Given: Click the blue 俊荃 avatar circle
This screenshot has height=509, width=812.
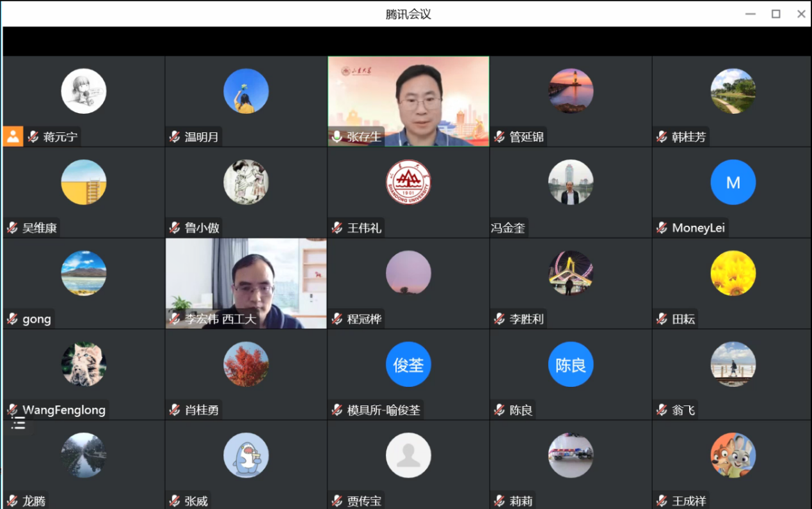Looking at the screenshot, I should [x=408, y=364].
